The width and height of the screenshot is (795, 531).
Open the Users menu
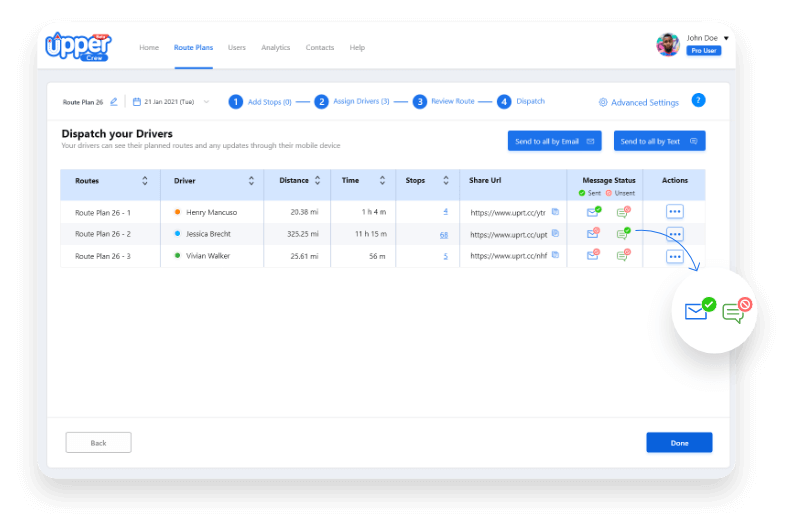(x=237, y=47)
